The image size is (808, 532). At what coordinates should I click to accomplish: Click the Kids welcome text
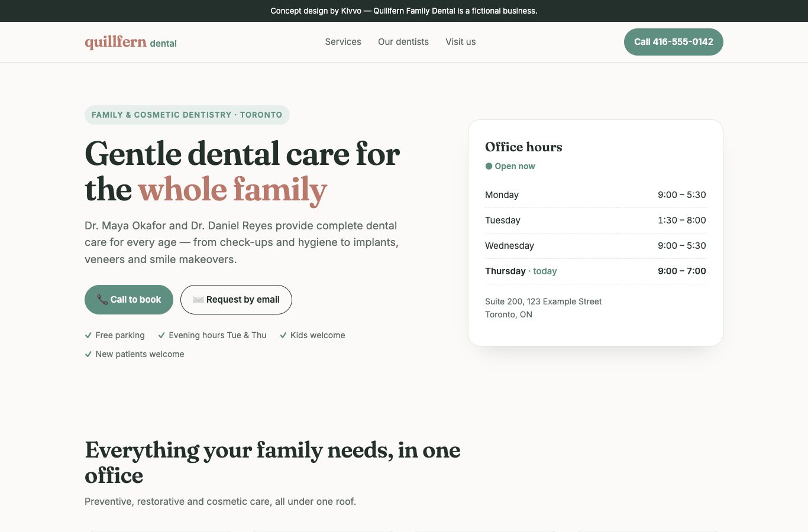pos(318,335)
